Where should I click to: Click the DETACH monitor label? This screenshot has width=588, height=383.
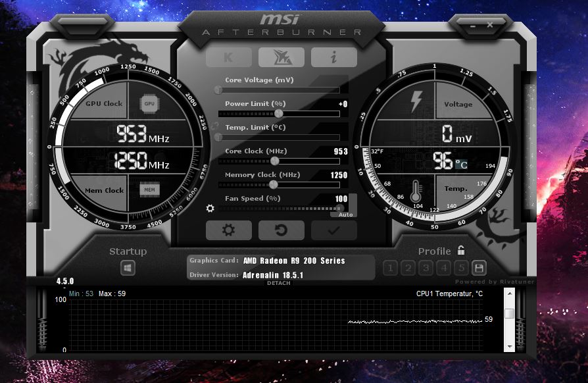click(279, 283)
